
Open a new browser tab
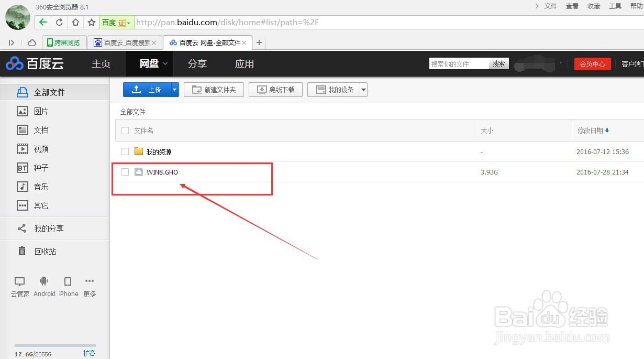coord(259,42)
